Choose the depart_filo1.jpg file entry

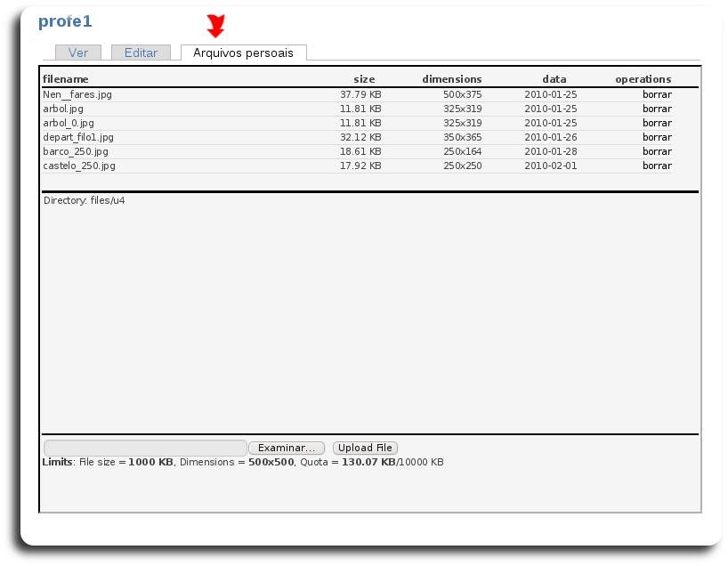coord(78,137)
